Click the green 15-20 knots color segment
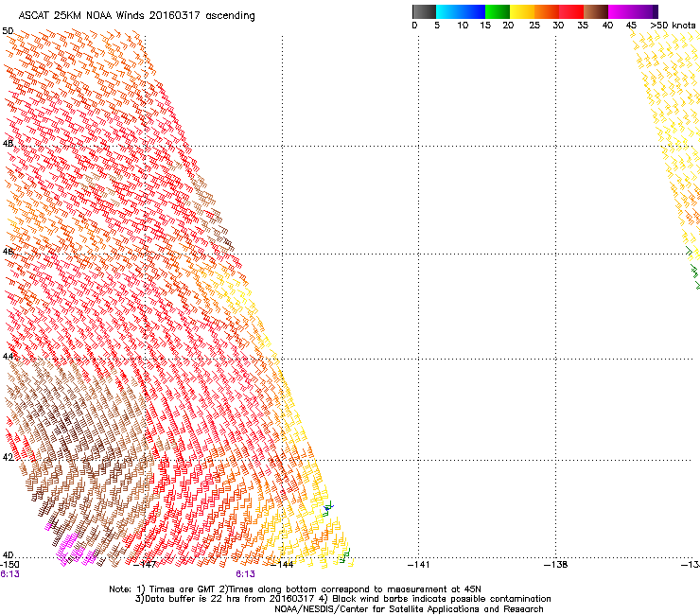Viewport: 700px width, 615px height. pyautogui.click(x=498, y=11)
